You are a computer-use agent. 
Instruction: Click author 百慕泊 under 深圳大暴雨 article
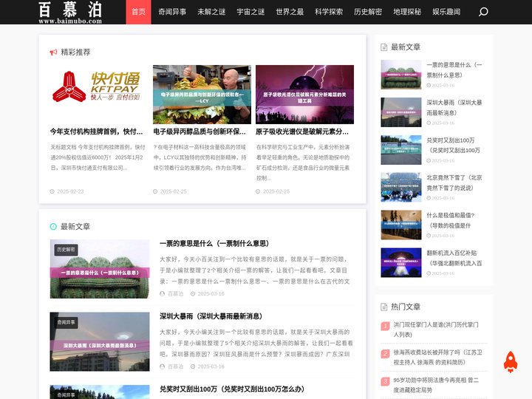(175, 366)
